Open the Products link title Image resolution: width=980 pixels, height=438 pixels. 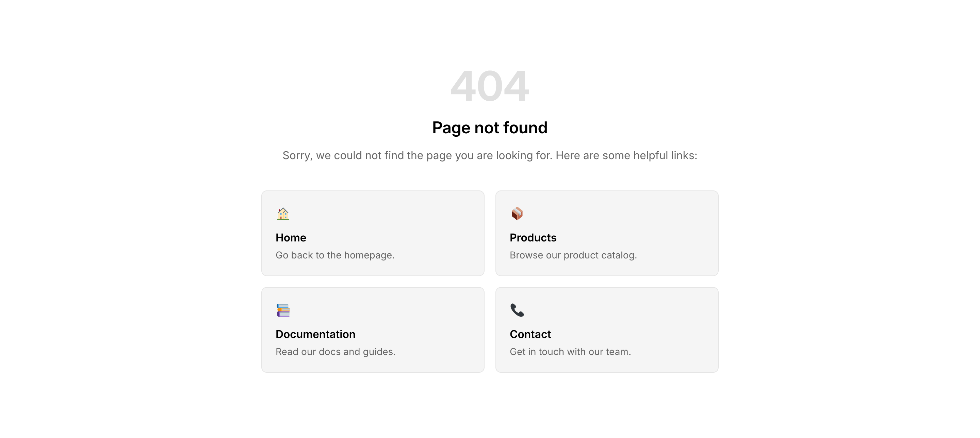tap(533, 238)
